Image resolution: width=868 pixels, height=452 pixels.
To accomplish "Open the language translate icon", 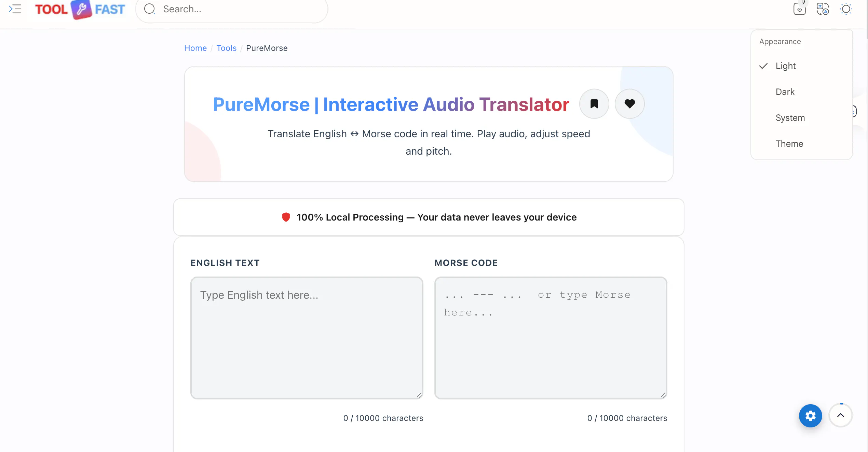I will [823, 9].
